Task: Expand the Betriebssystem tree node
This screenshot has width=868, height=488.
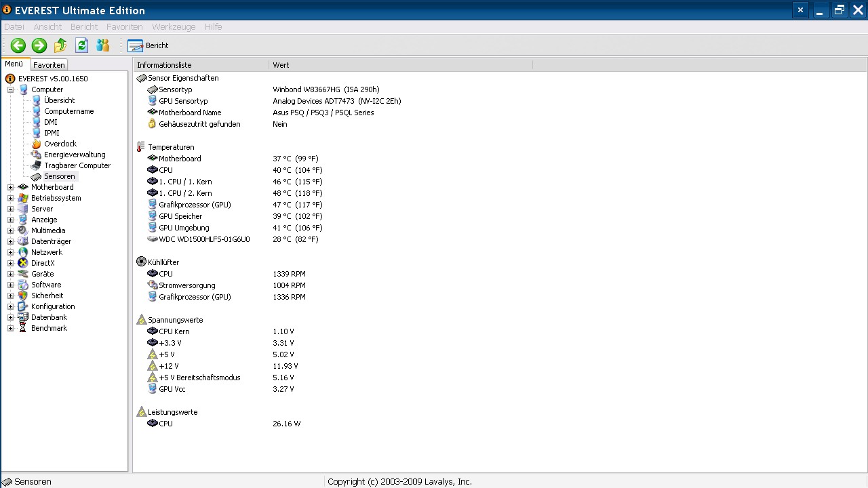Action: pos(10,198)
